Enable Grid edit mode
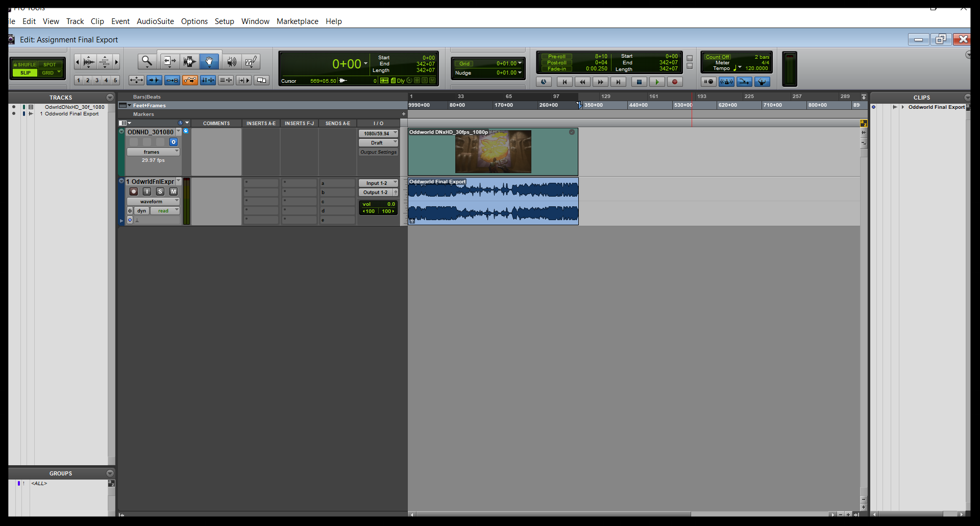 (50, 73)
